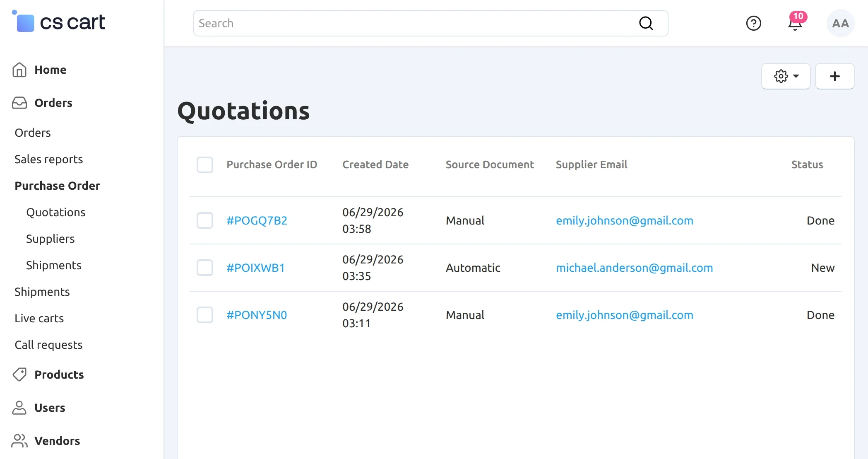Click Manual source in #POGQ7B2 row
The image size is (868, 459).
click(465, 220)
